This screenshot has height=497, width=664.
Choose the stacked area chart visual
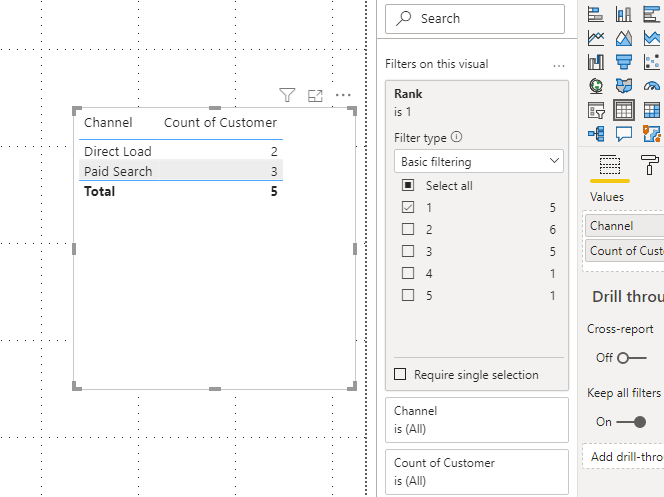point(651,38)
